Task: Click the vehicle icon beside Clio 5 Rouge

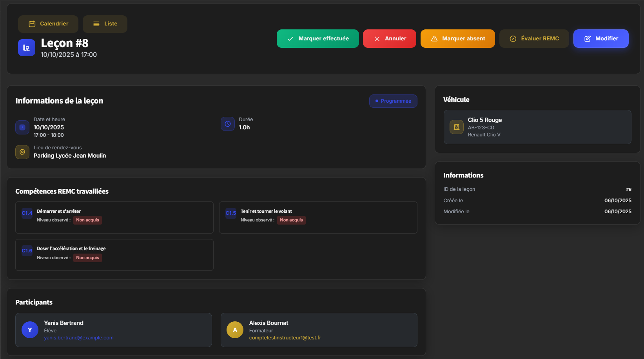Action: point(456,127)
